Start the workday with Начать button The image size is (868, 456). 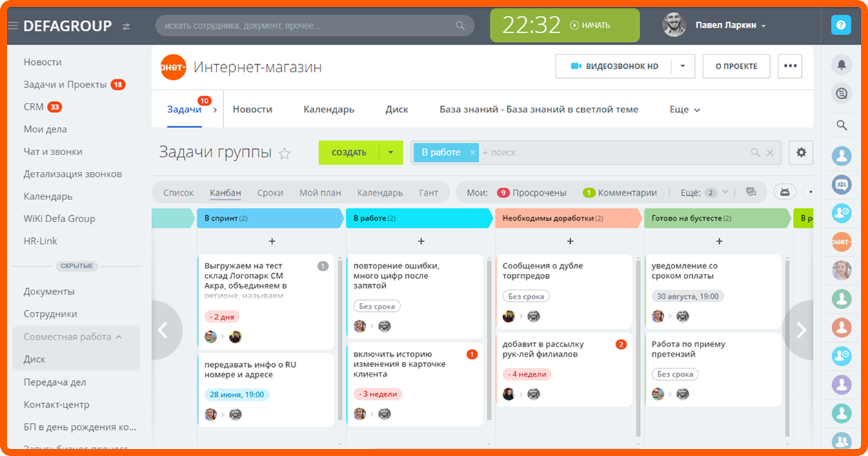[590, 25]
